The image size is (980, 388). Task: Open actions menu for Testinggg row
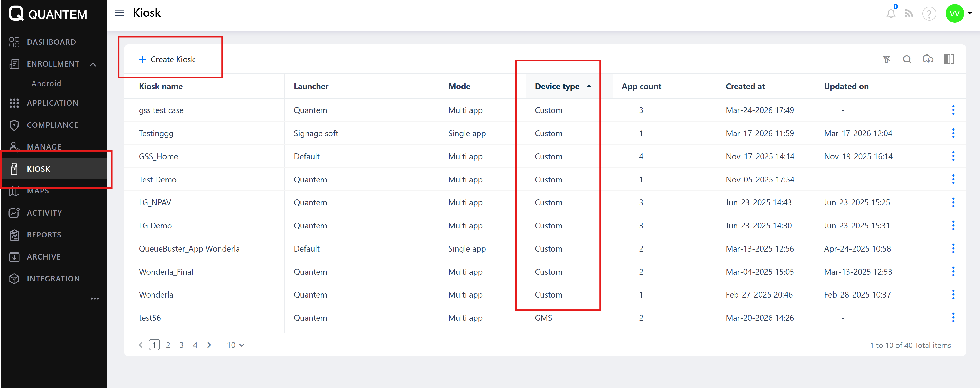(x=953, y=133)
